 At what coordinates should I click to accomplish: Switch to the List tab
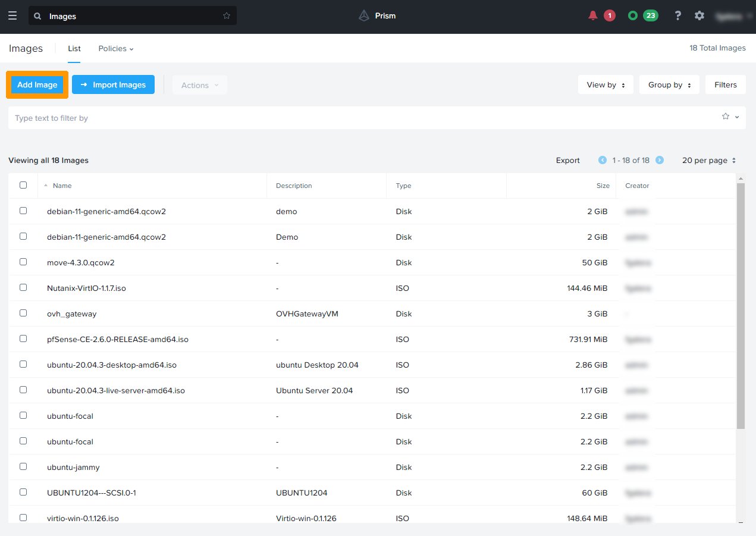click(74, 49)
